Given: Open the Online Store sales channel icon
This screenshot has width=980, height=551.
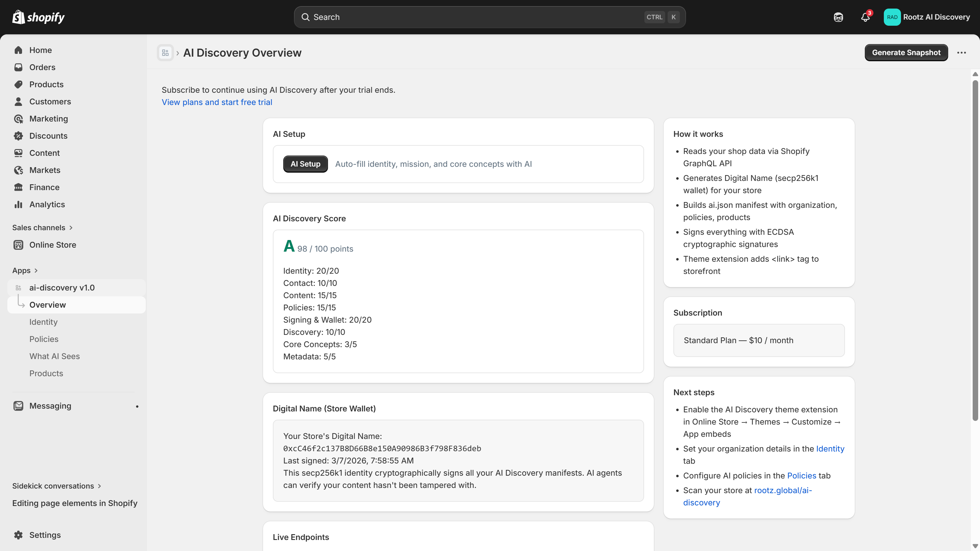Looking at the screenshot, I should coord(18,245).
